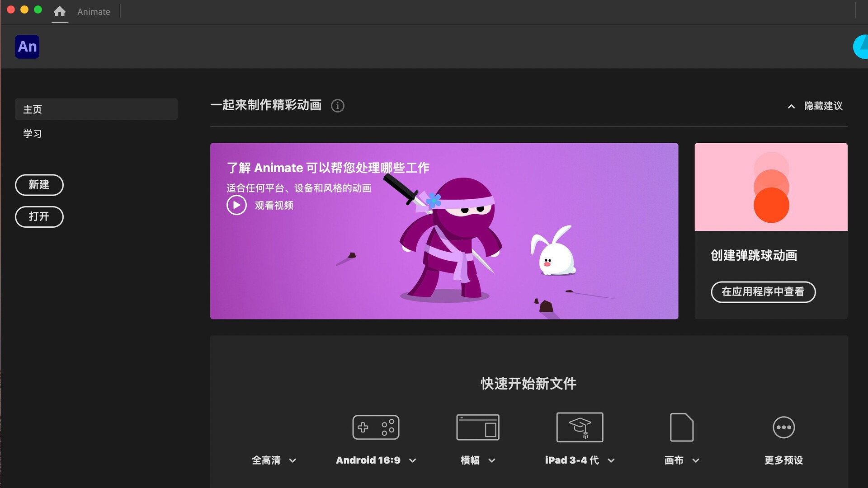The image size is (868, 488).
Task: Click the 新建 button
Action: [x=39, y=185]
